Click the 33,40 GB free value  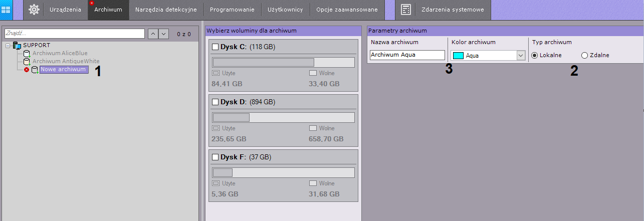[x=324, y=84]
